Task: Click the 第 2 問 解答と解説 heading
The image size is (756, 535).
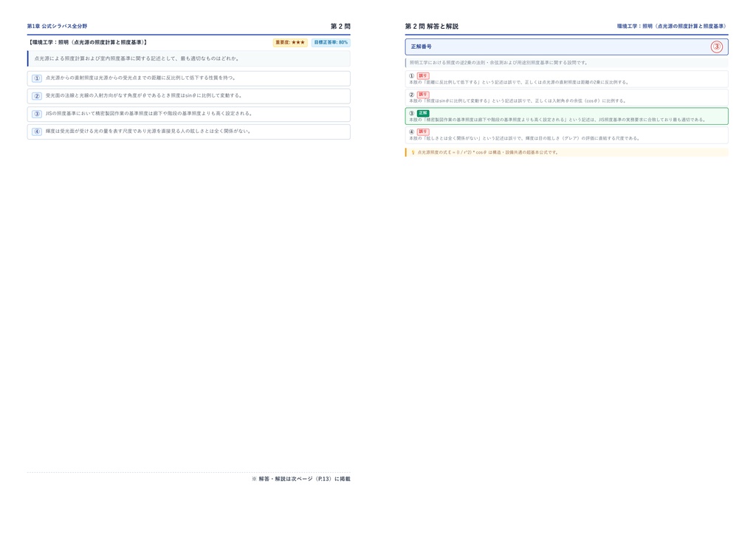Action: (431, 26)
